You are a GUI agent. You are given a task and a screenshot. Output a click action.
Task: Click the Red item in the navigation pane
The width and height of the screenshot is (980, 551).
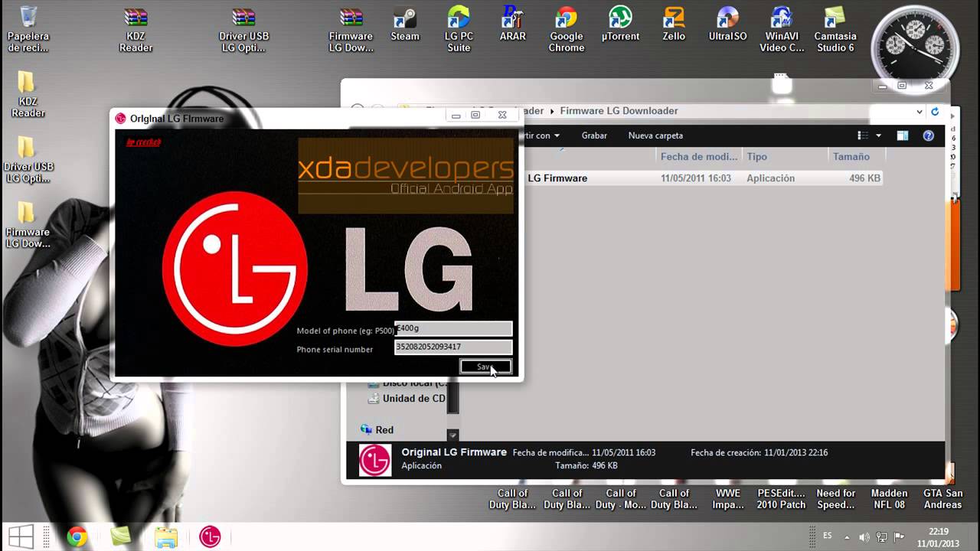pyautogui.click(x=377, y=430)
